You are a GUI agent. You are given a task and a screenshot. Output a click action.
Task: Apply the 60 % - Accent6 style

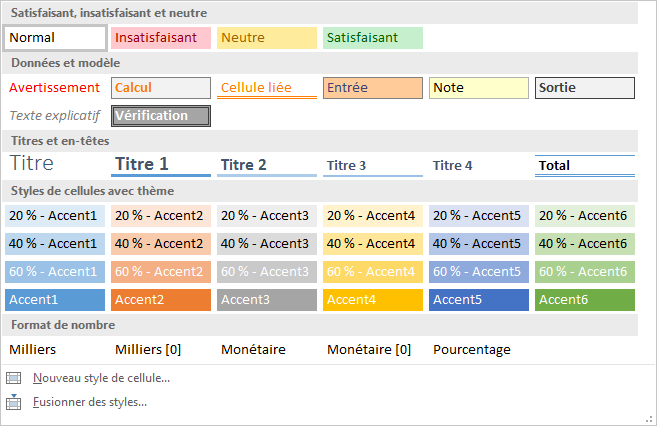point(585,271)
